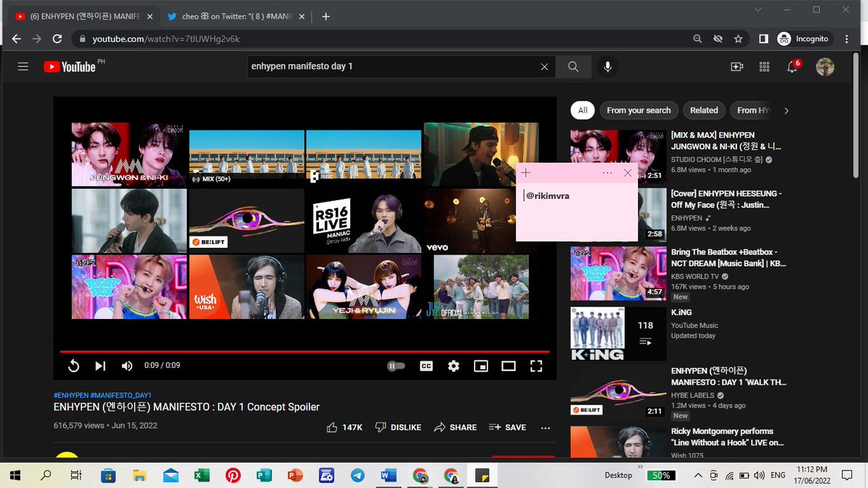
Task: Open a new browser tab
Action: click(326, 17)
